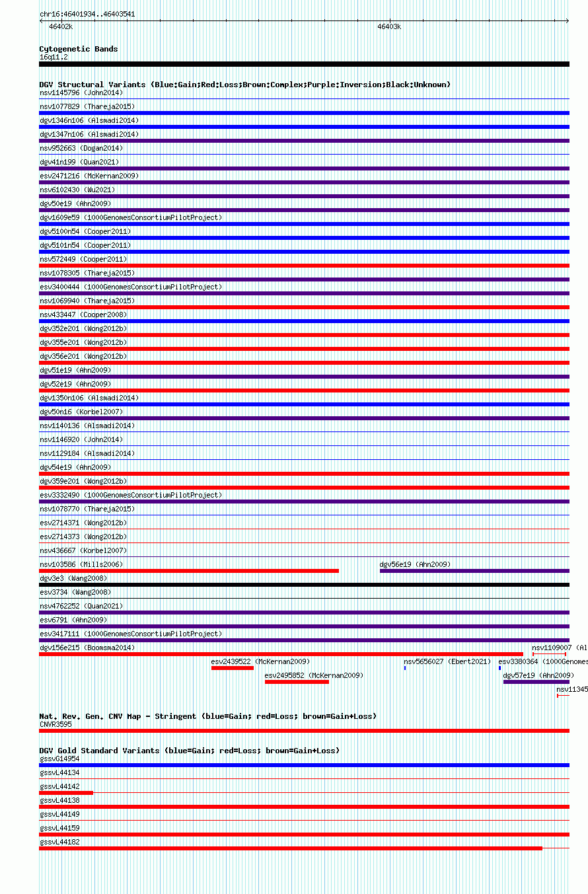Click dgv352e201 (Wong2012b) label
The height and width of the screenshot is (894, 588).
click(x=83, y=328)
